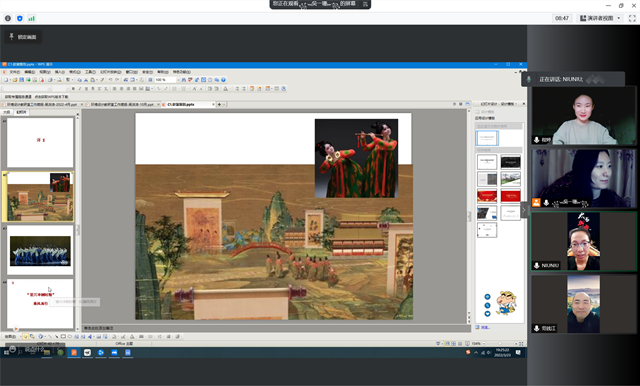Click the slideshow play button in status bar
Image resolution: width=640 pixels, height=386 pixels.
pos(467,344)
